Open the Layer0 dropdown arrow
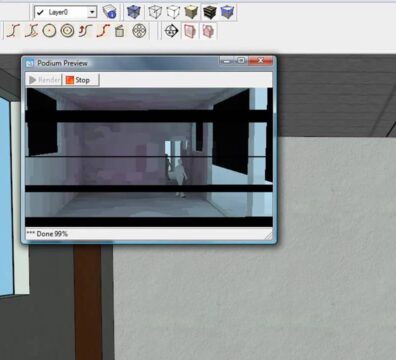Screen dimensions: 396x360 [92, 13]
